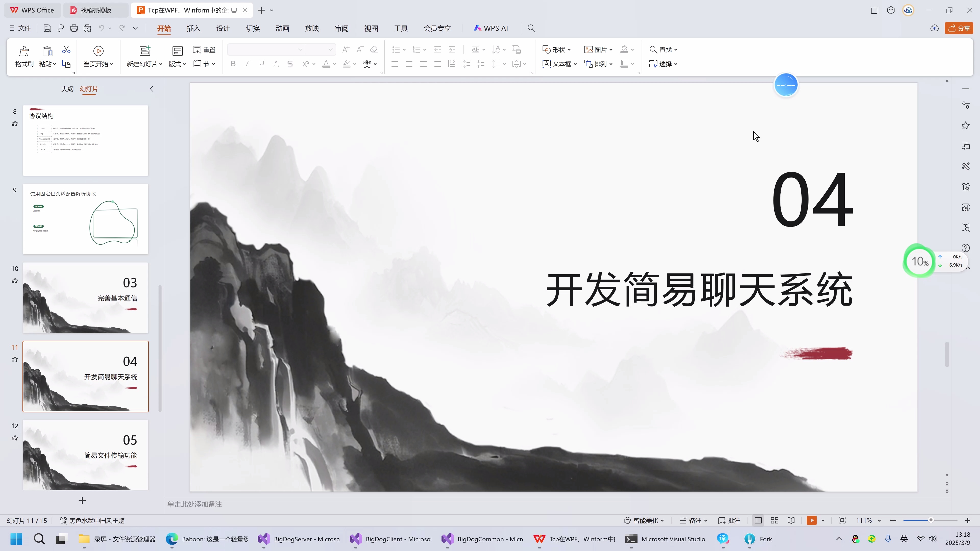Switch to slide sorter grid view
This screenshot has height=551, width=980.
(775, 520)
